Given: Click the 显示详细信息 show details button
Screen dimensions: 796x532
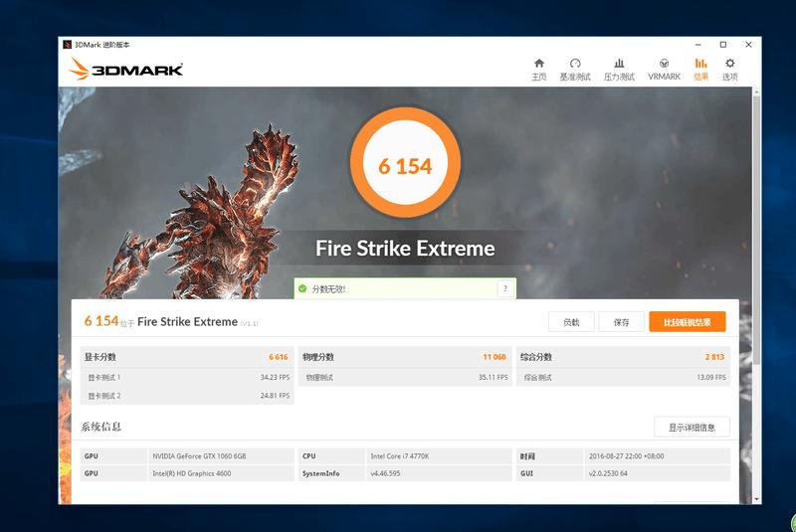Looking at the screenshot, I should point(692,427).
